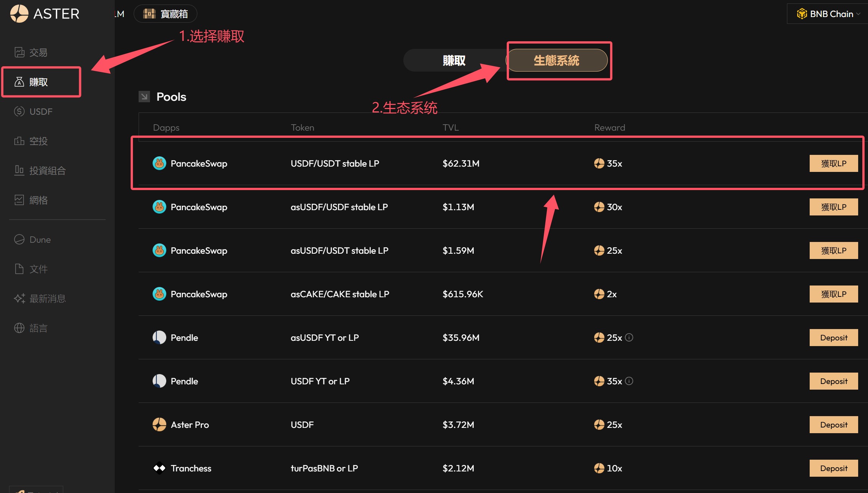This screenshot has width=868, height=493.
Task: Click the turPasBNB or LP token text
Action: (x=324, y=468)
